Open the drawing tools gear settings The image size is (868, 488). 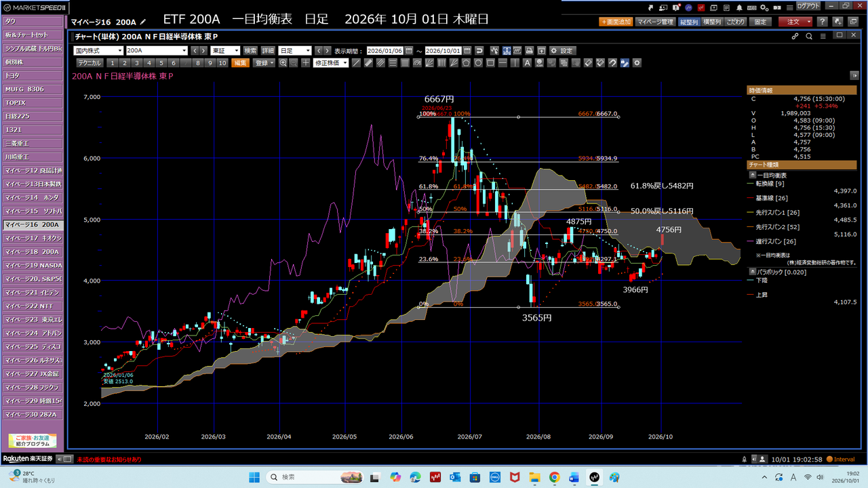coord(637,63)
